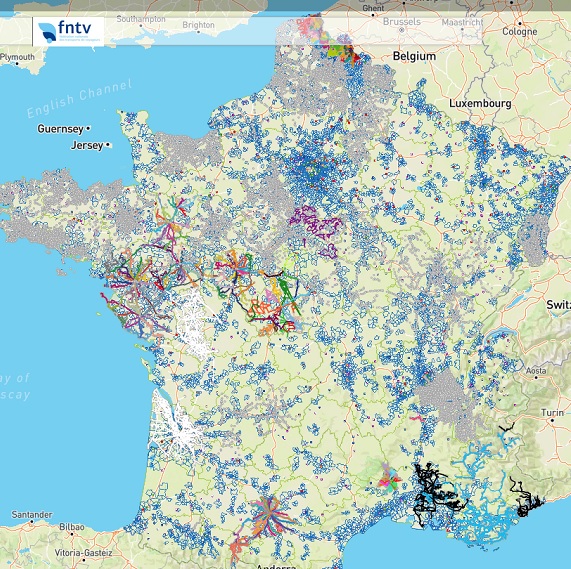Click the fntv logo in the header
The width and height of the screenshot is (571, 569).
(x=68, y=31)
